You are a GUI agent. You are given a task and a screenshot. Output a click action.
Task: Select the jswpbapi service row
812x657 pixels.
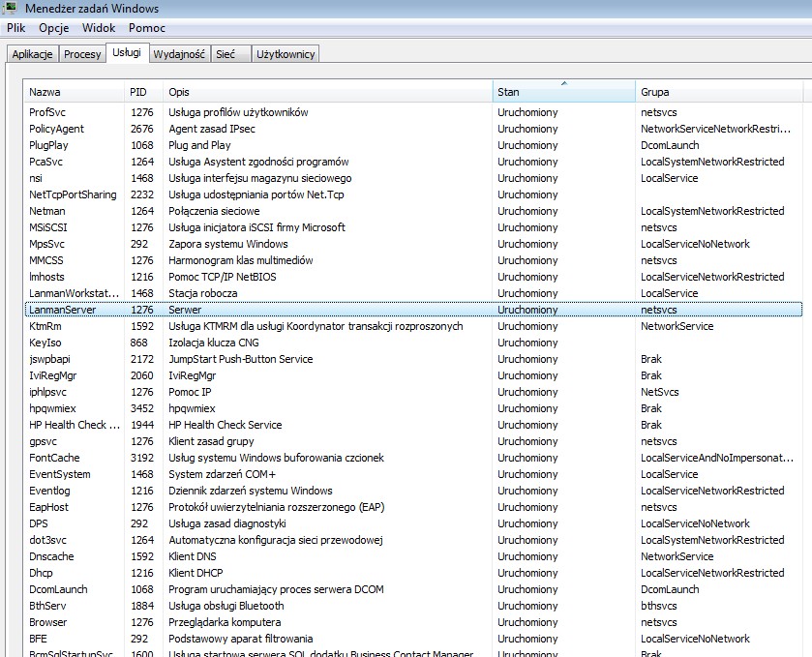(x=413, y=359)
